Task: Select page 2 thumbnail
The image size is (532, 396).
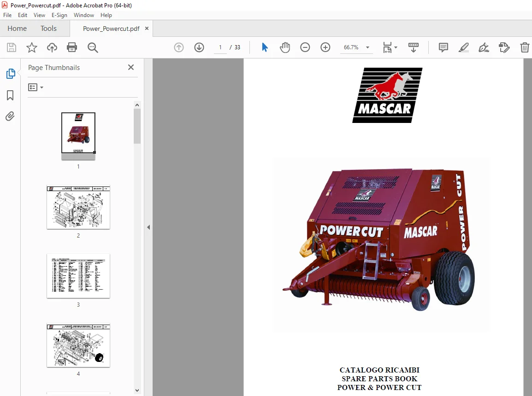Action: [78, 207]
